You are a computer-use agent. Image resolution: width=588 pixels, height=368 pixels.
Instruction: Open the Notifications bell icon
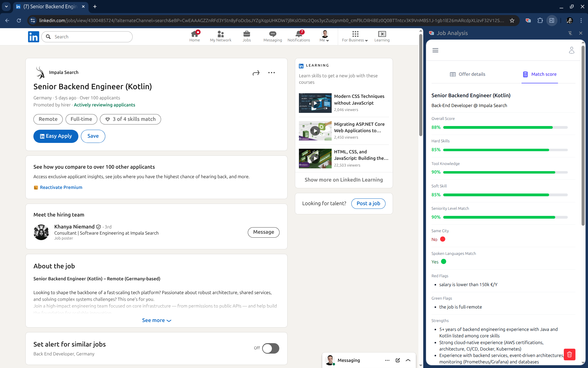tap(299, 36)
